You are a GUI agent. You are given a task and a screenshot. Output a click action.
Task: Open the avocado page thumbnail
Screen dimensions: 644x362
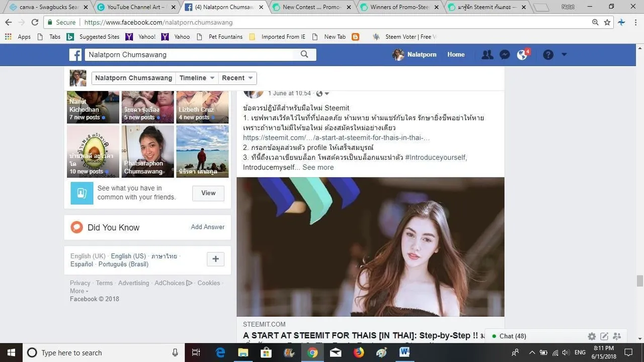(x=93, y=151)
